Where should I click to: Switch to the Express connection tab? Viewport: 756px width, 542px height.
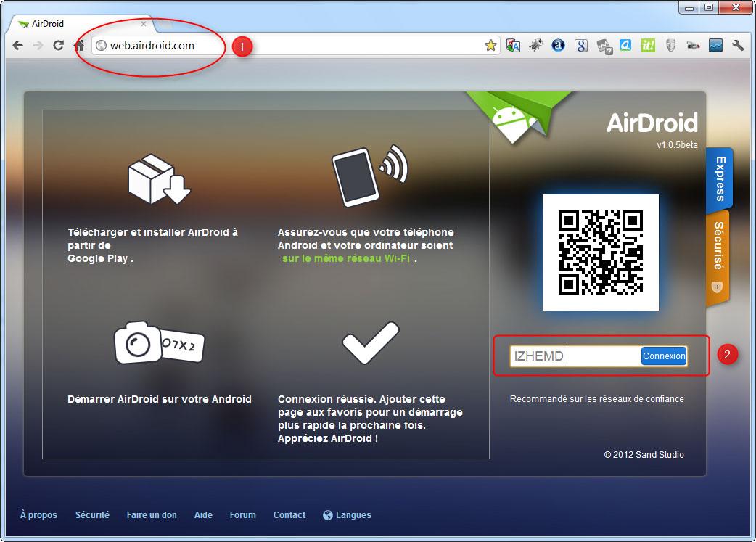pyautogui.click(x=719, y=179)
